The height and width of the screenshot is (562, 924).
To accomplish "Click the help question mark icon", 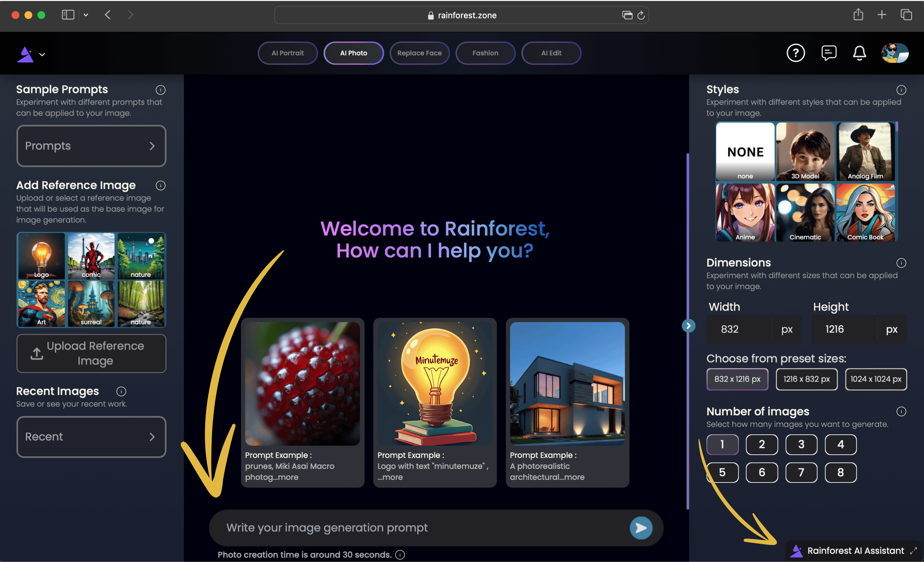I will click(796, 53).
